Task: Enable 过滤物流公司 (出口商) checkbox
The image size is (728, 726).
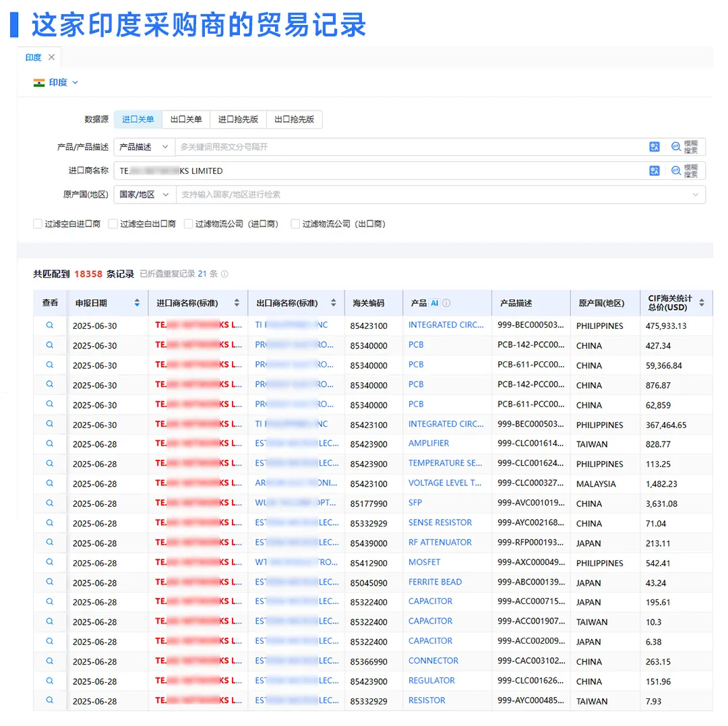Action: [295, 224]
